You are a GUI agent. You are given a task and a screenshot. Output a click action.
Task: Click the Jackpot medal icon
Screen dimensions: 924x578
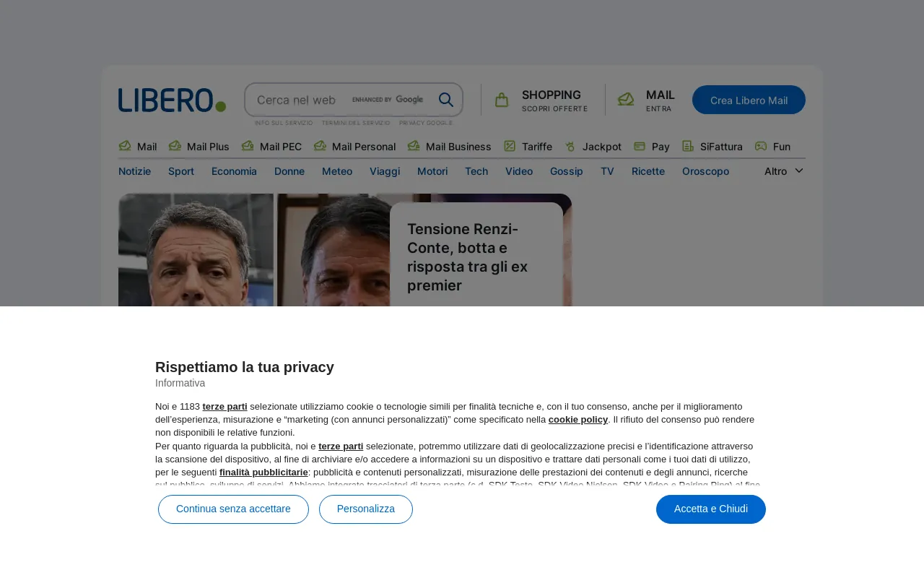click(570, 146)
